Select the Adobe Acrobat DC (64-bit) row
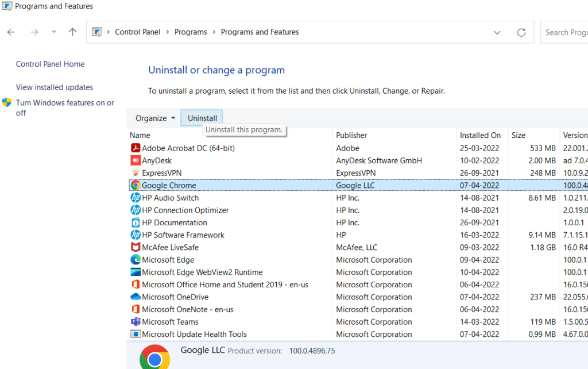 358,148
